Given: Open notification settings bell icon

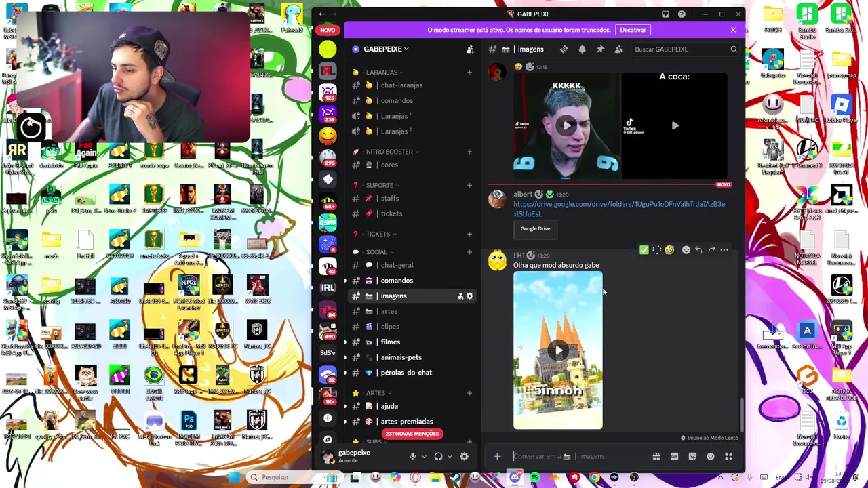Looking at the screenshot, I should pos(582,49).
